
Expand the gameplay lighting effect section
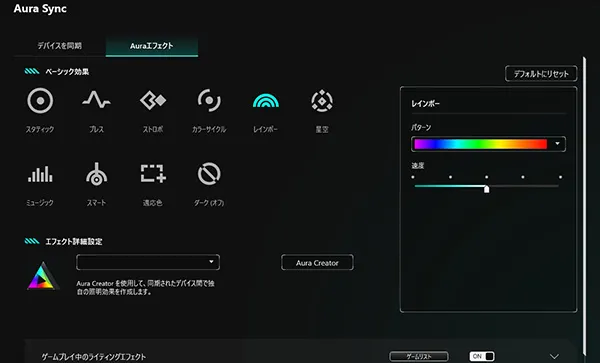(554, 356)
